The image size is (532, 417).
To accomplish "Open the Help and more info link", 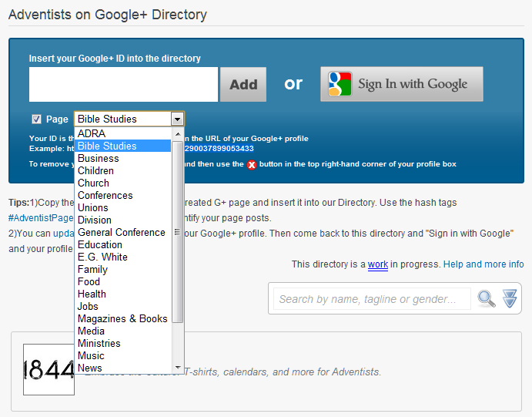I will 483,264.
